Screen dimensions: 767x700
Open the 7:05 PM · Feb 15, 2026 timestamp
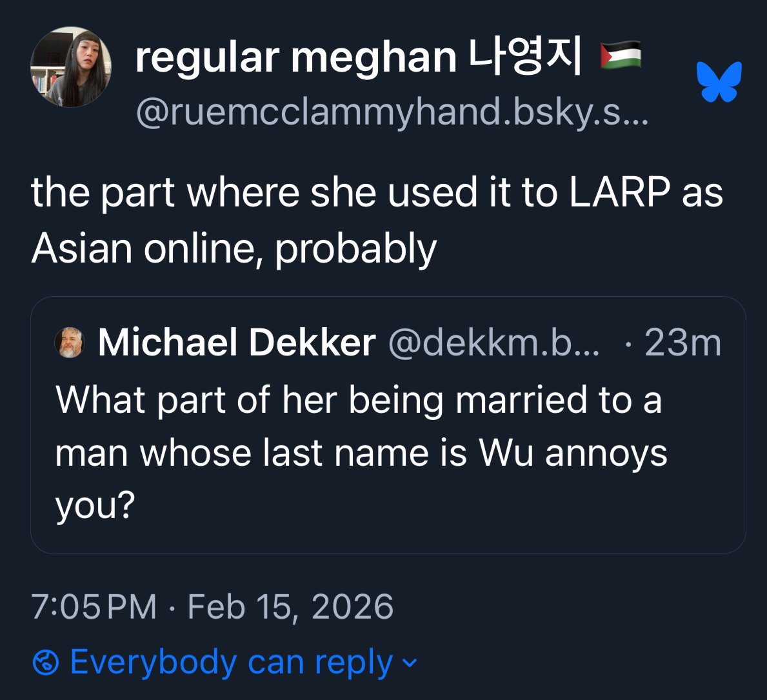[212, 607]
